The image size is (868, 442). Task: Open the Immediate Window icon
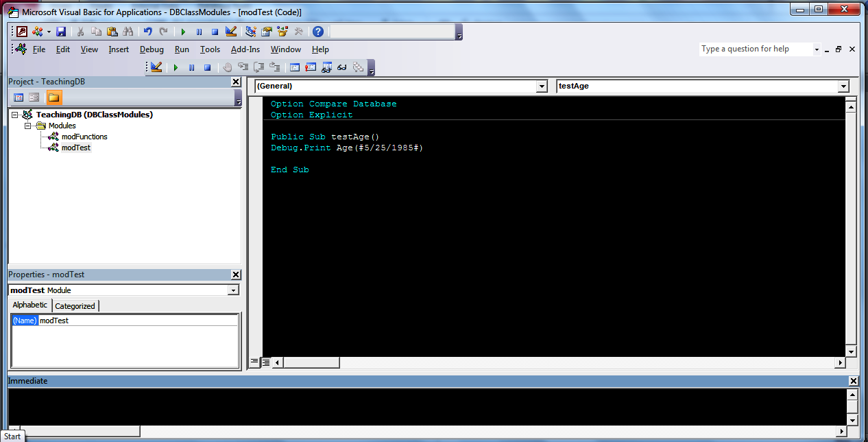pyautogui.click(x=311, y=67)
